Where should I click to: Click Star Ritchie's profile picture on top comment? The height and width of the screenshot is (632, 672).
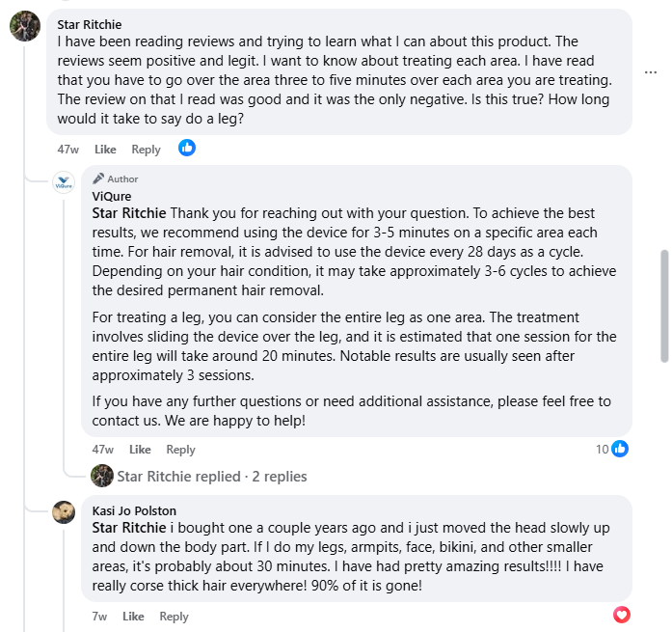[x=25, y=26]
